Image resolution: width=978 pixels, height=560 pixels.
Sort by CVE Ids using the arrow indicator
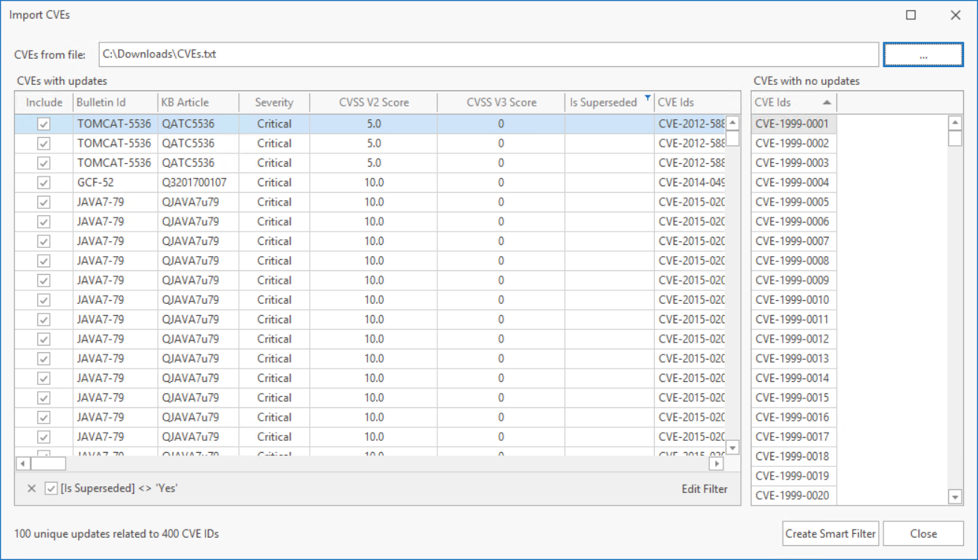[x=827, y=102]
